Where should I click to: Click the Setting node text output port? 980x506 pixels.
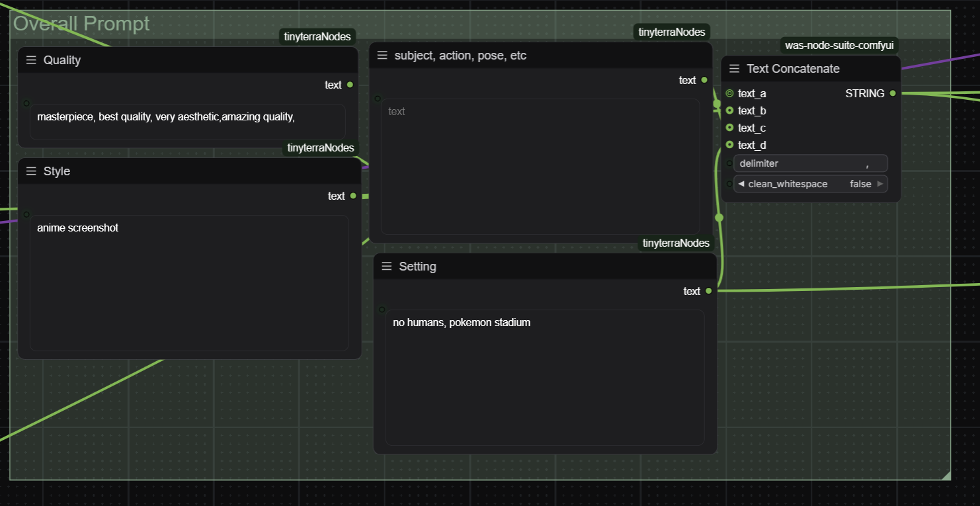tap(708, 291)
